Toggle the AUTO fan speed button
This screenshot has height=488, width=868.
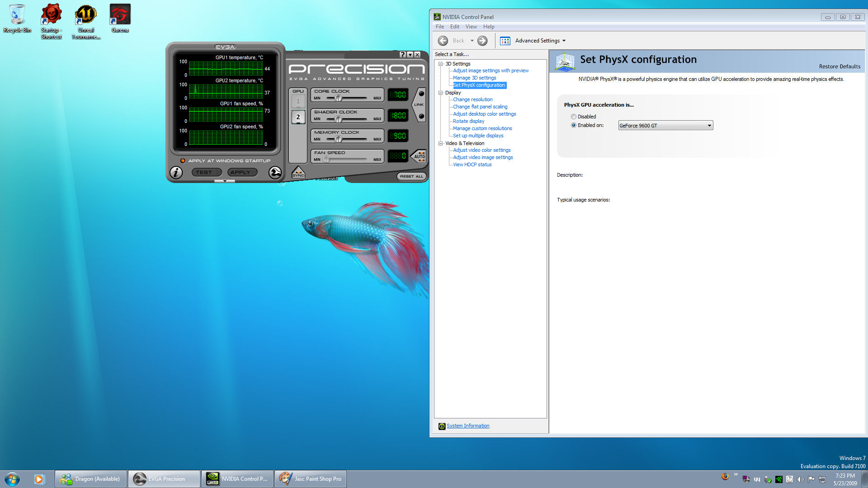click(x=420, y=156)
